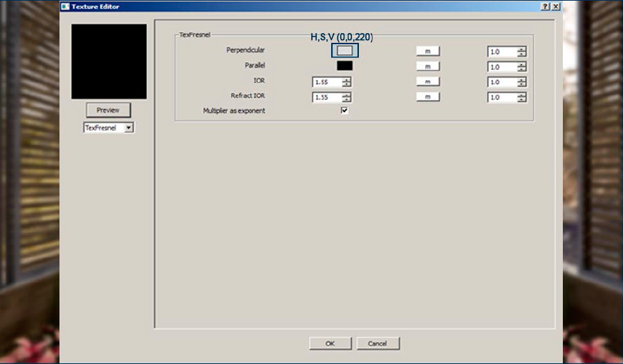Screen dimensions: 623x364
Task: Click the Perpendicular label text
Action: (245, 50)
